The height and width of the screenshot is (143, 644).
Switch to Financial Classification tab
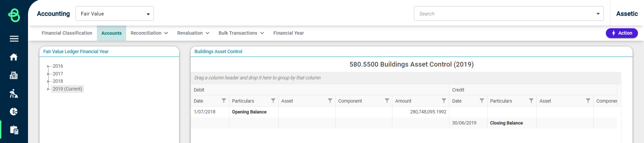67,33
